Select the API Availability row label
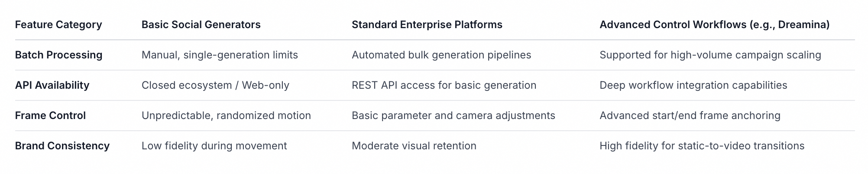The width and height of the screenshot is (868, 174). (52, 85)
